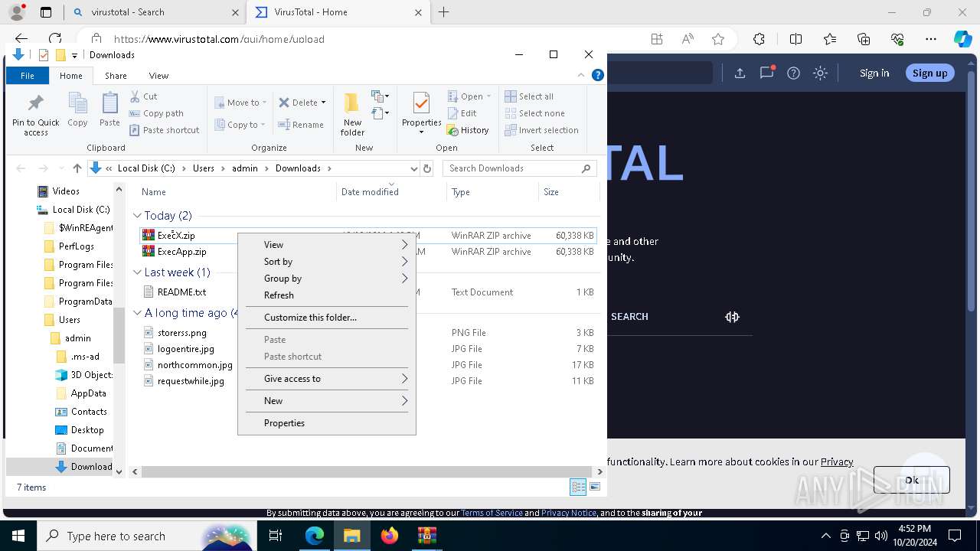Collapse the A long time ago group

138,313
